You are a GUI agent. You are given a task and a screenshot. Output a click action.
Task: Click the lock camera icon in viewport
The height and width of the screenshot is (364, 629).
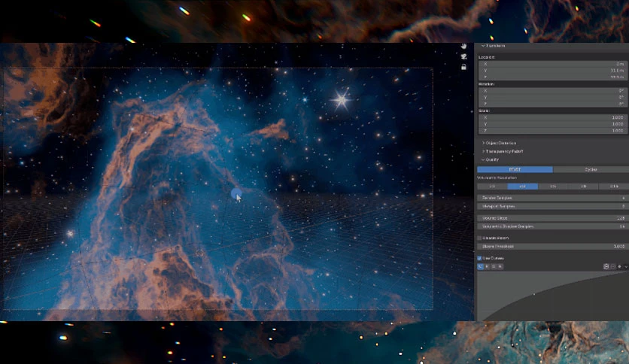(463, 67)
